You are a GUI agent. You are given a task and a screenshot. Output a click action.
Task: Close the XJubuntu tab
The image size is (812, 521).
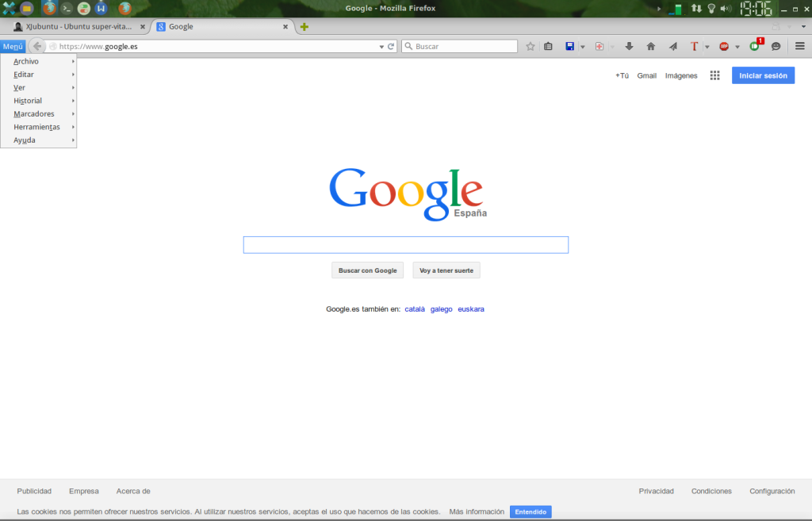pos(143,27)
